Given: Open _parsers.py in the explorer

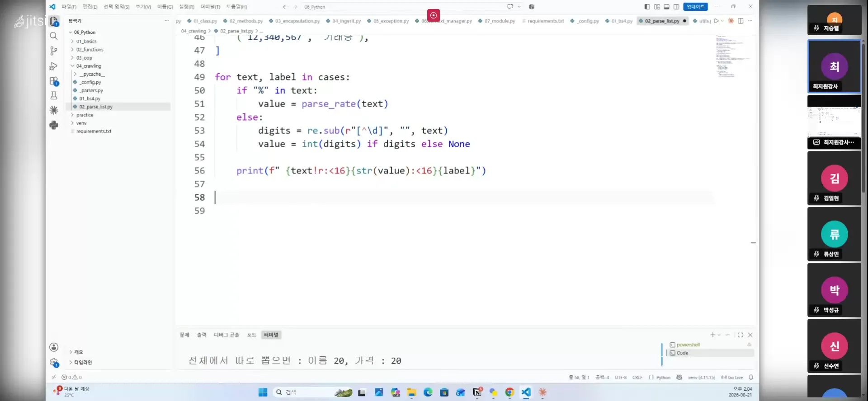Looking at the screenshot, I should [x=91, y=90].
